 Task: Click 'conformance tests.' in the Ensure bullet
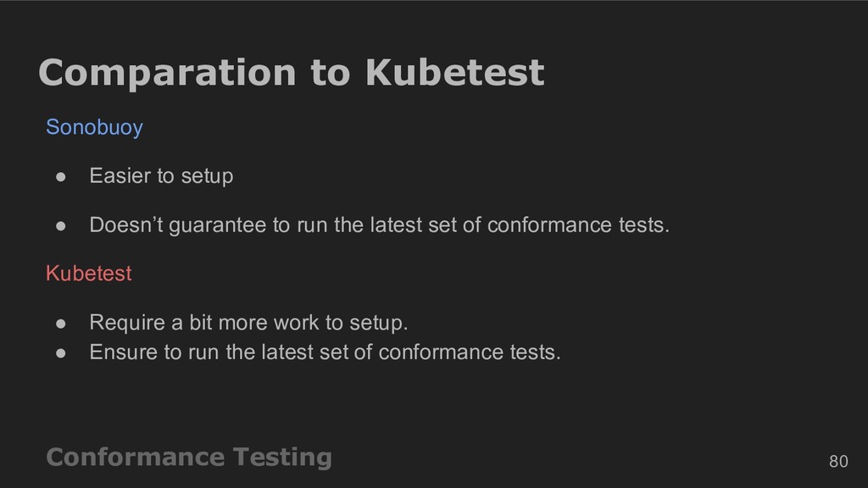pos(470,352)
